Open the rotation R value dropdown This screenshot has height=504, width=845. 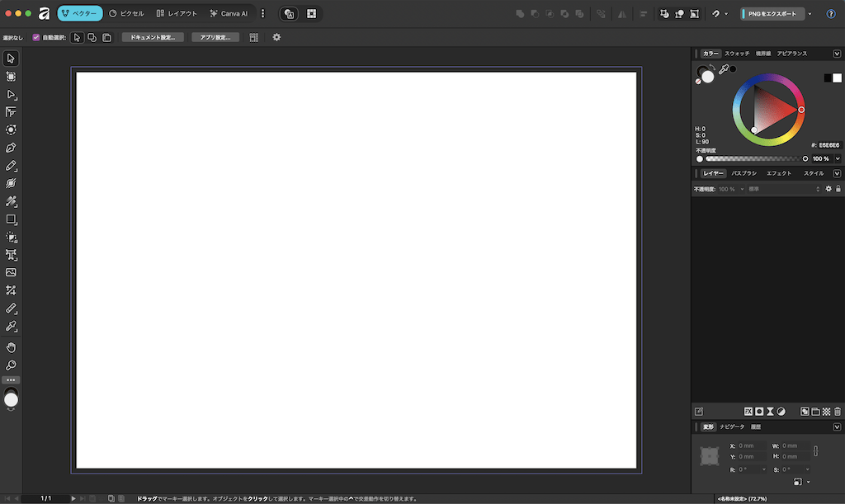[764, 469]
